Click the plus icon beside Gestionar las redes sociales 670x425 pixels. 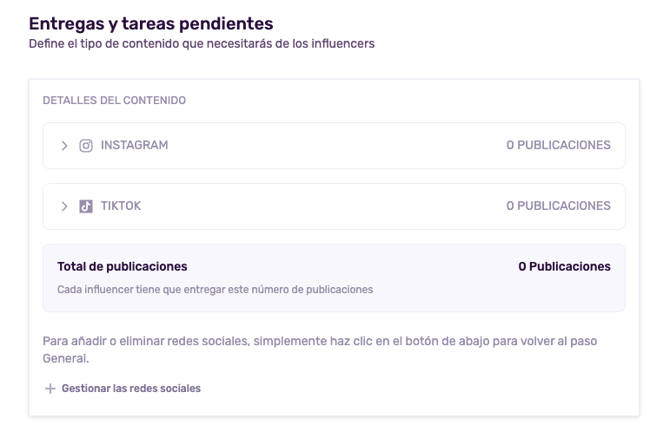click(x=50, y=389)
